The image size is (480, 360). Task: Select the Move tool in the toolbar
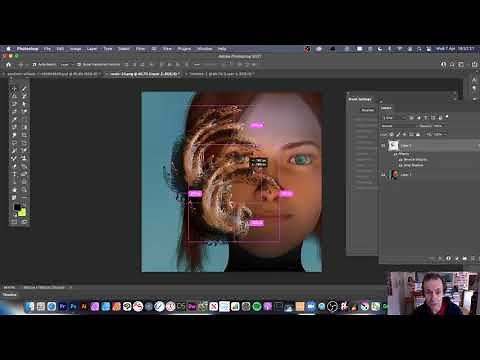tap(14, 88)
